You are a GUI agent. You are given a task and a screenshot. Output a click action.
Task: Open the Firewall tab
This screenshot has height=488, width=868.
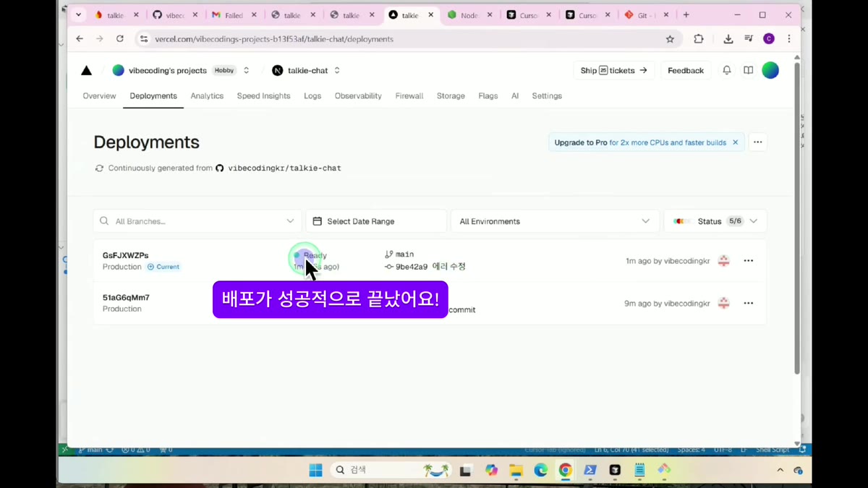[409, 95]
